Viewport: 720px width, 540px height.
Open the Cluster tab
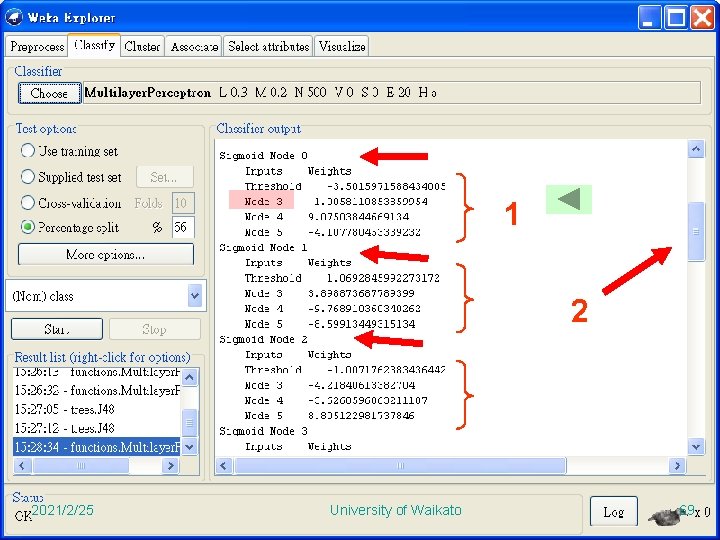point(142,46)
